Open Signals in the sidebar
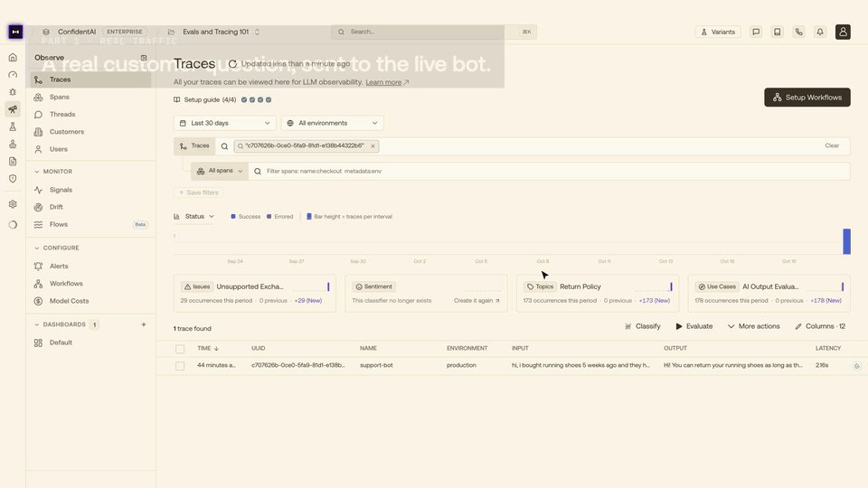868x488 pixels. click(90, 190)
